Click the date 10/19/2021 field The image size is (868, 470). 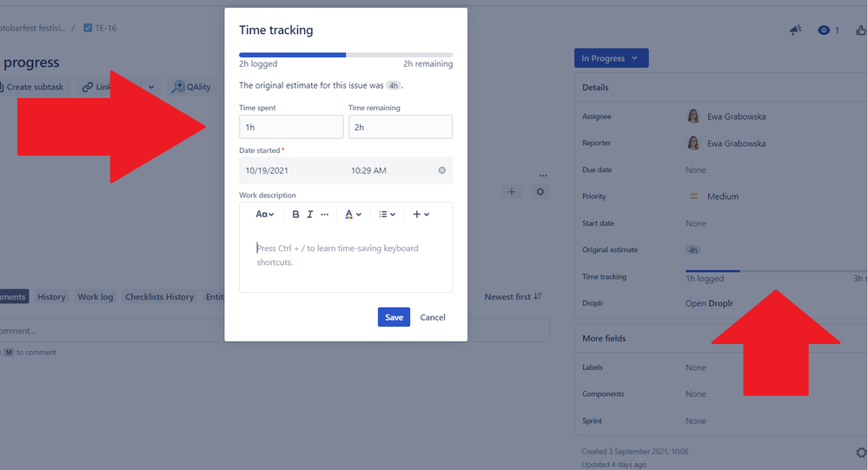267,170
